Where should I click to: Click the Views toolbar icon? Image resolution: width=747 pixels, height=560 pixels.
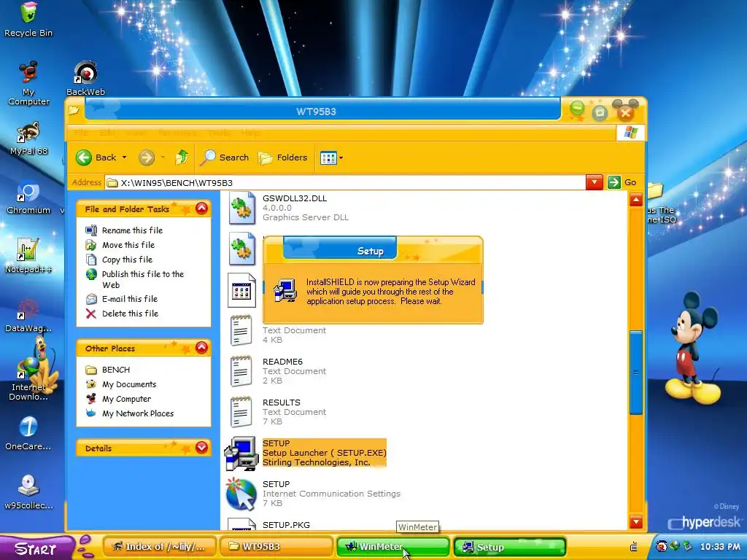328,157
